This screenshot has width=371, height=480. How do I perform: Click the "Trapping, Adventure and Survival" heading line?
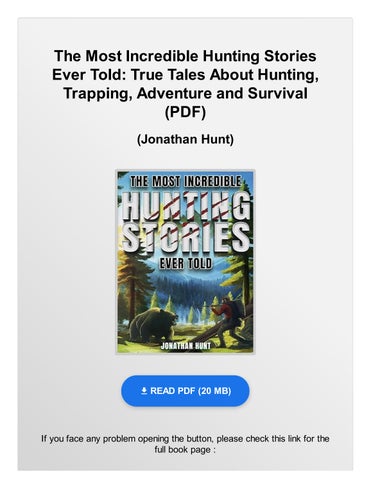[x=185, y=93]
